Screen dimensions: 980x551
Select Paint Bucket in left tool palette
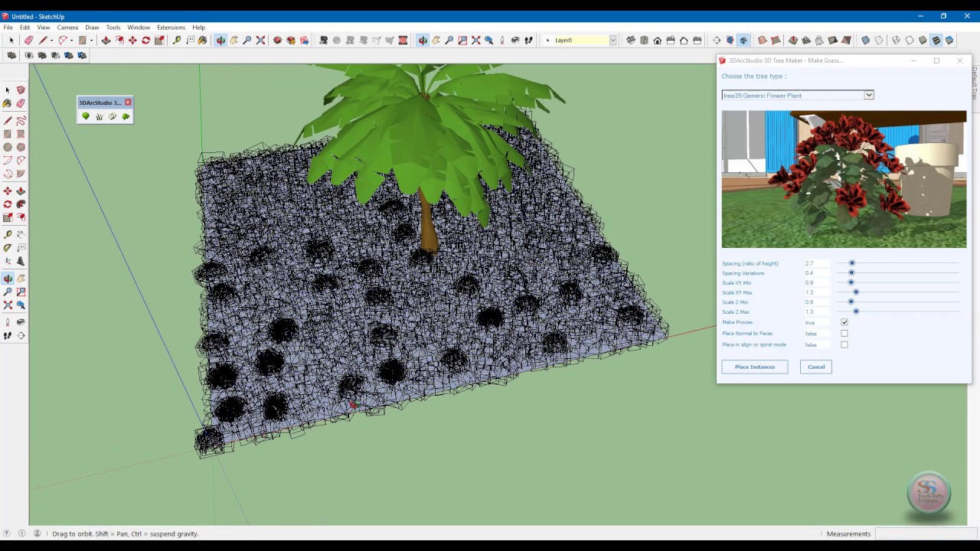pos(7,103)
